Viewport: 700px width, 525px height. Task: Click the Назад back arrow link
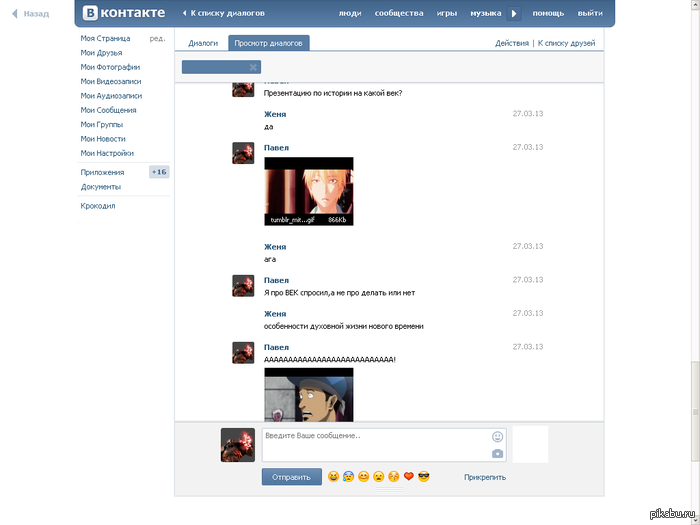click(30, 14)
